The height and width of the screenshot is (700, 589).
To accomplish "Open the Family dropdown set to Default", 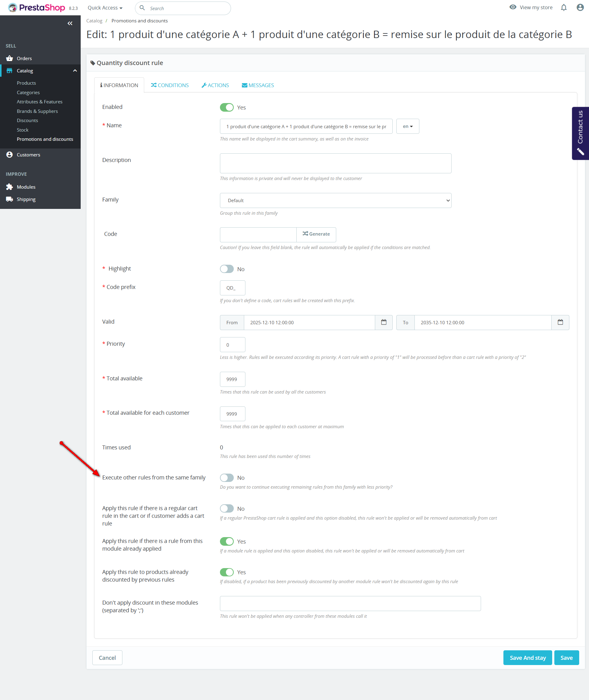I will click(335, 200).
